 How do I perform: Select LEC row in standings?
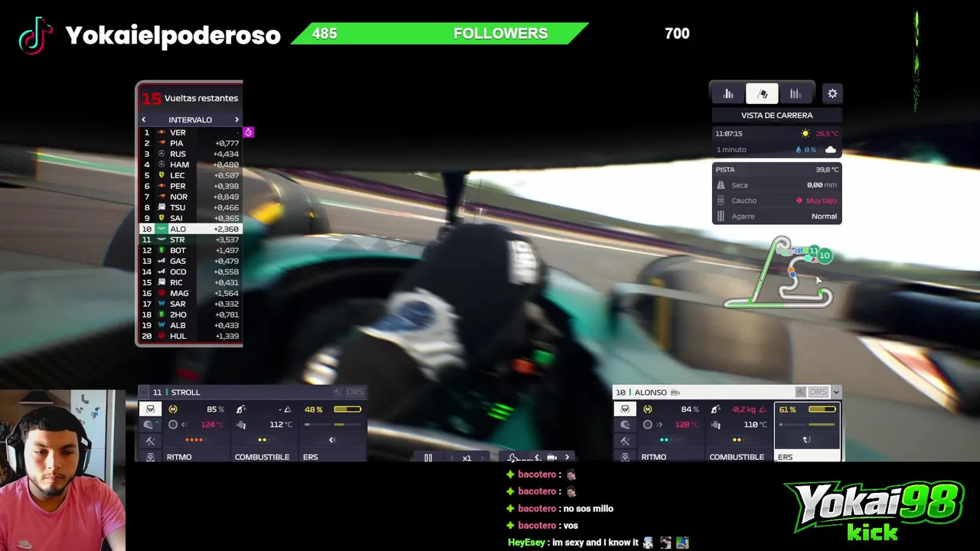[x=189, y=175]
